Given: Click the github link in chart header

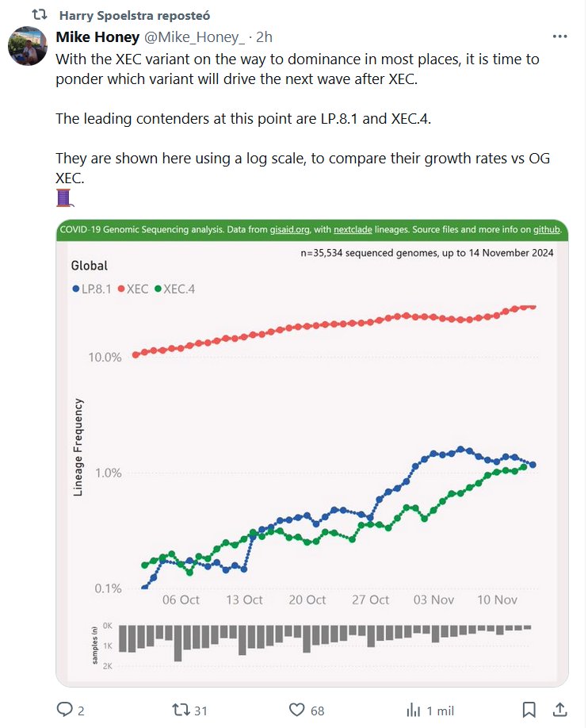Looking at the screenshot, I should (545, 230).
